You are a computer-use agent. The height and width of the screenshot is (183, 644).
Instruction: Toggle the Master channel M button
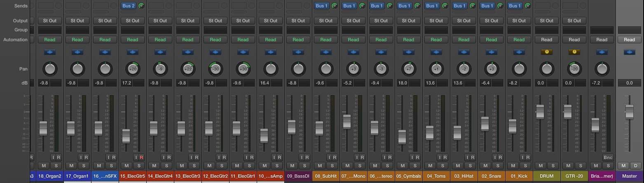pos(624,166)
